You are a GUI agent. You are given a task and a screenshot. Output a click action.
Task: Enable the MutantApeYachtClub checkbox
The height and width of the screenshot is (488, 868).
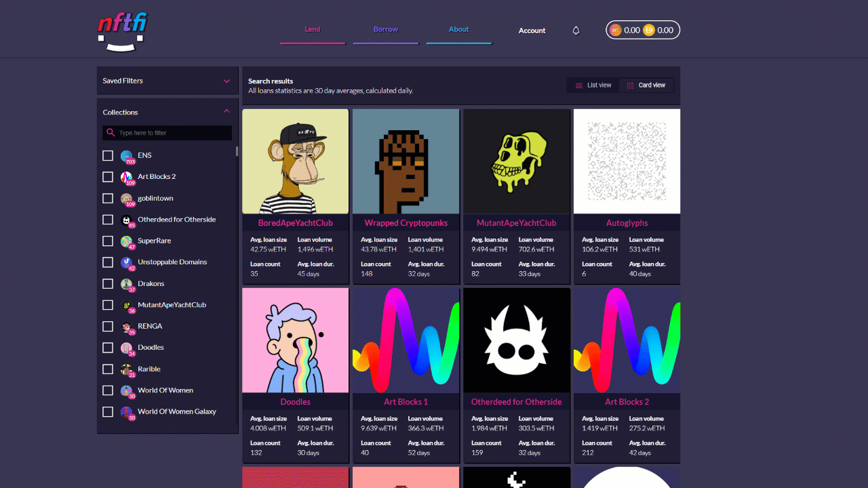[108, 305]
